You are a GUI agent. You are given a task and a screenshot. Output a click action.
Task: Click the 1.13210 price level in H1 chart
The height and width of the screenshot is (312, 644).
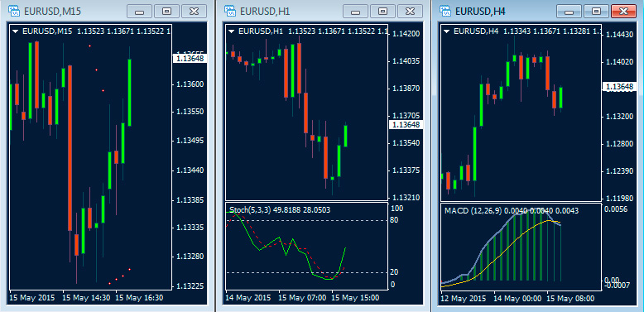click(406, 198)
